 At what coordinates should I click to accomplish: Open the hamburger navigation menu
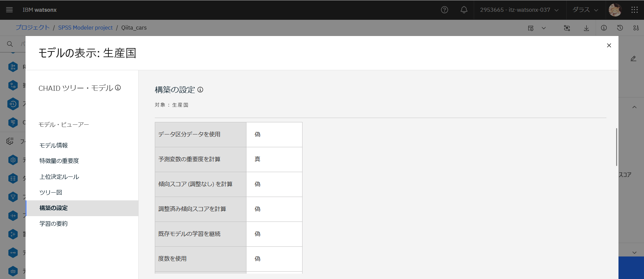[x=9, y=10]
